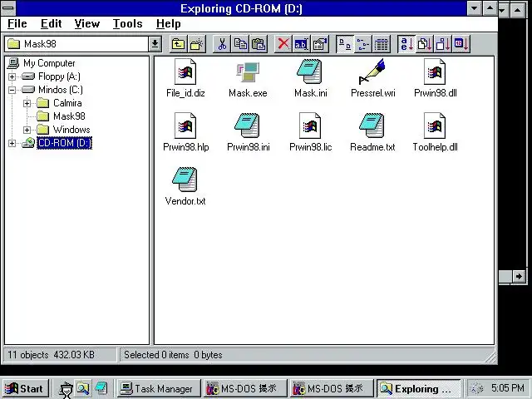Switch to Task Manager on taskbar
532x399 pixels.
(x=159, y=389)
